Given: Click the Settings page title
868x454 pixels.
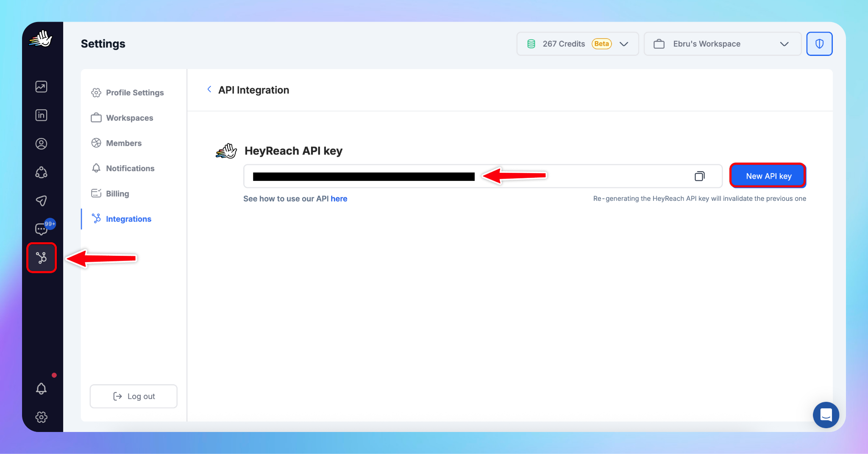Looking at the screenshot, I should tap(103, 44).
